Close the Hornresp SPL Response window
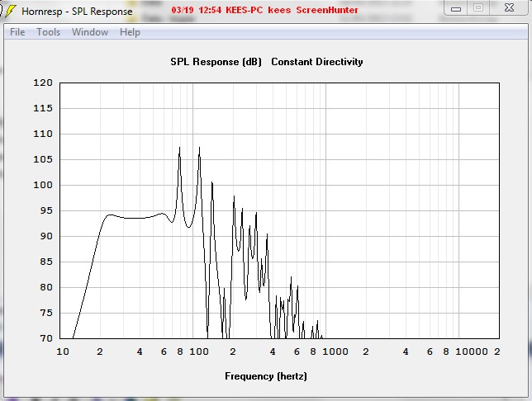The height and width of the screenshot is (401, 532). [x=509, y=7]
